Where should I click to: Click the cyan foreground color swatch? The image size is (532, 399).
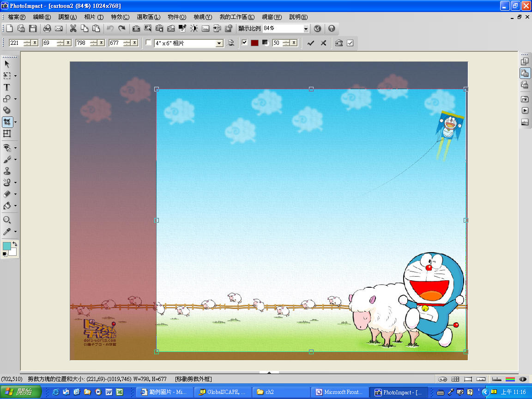tap(6, 246)
